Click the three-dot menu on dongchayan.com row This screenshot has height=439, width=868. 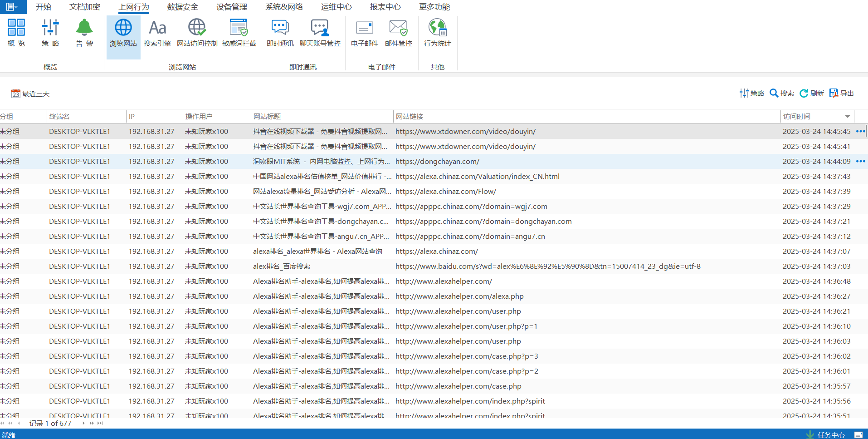coord(860,161)
